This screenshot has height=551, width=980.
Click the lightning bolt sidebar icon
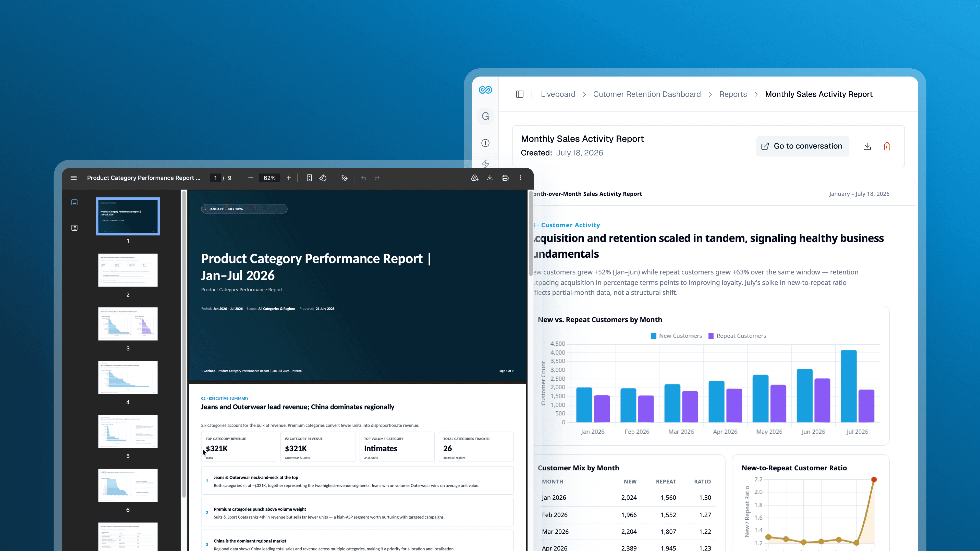click(x=485, y=164)
